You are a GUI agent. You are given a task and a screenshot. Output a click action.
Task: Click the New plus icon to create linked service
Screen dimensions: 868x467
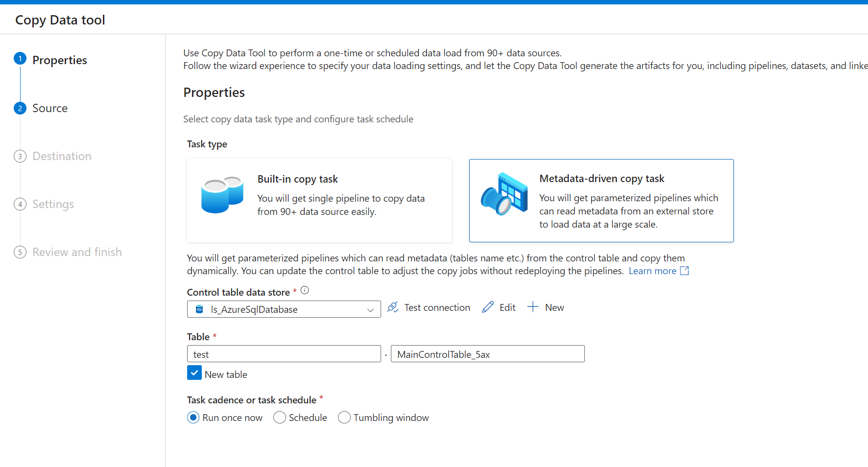point(532,306)
